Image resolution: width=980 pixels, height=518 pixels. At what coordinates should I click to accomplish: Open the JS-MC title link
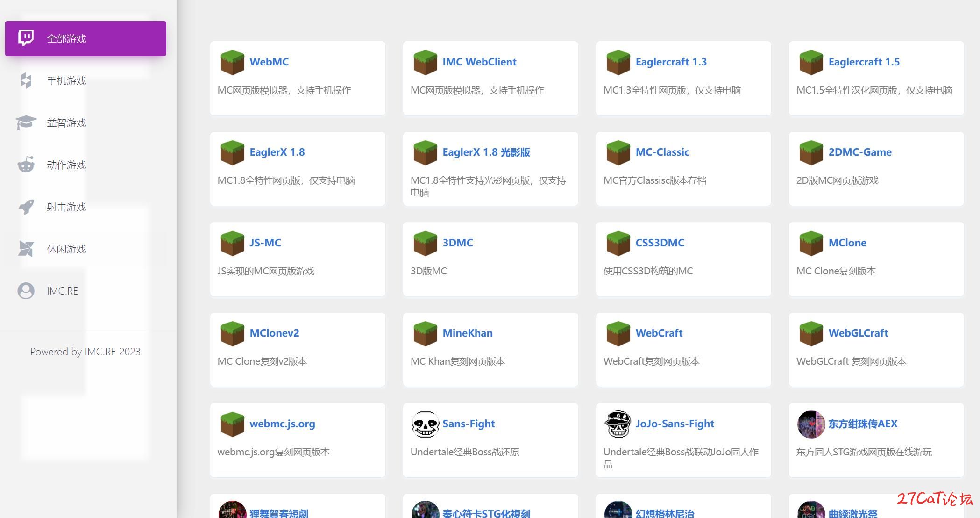click(x=265, y=243)
